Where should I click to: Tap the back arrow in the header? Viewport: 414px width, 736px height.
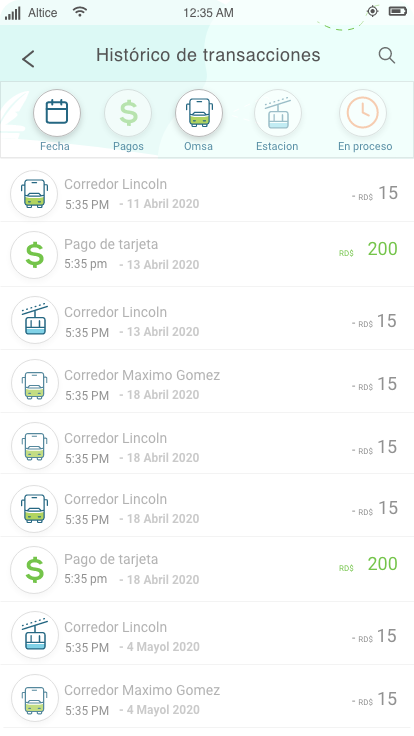coord(28,59)
